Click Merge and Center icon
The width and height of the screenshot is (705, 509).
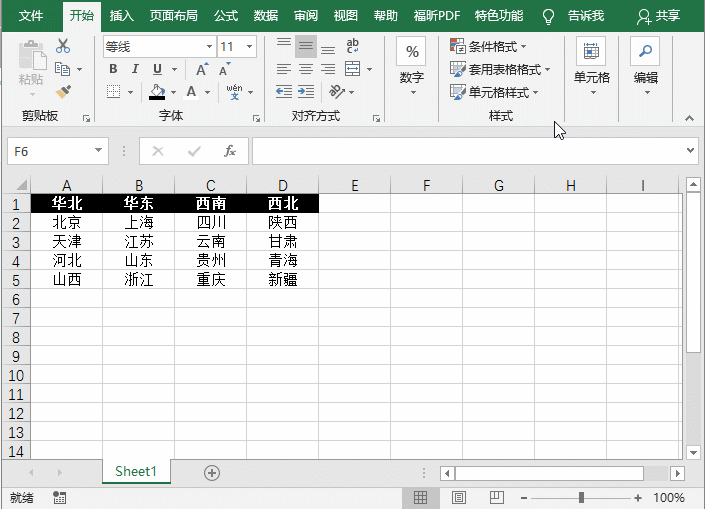coord(352,69)
